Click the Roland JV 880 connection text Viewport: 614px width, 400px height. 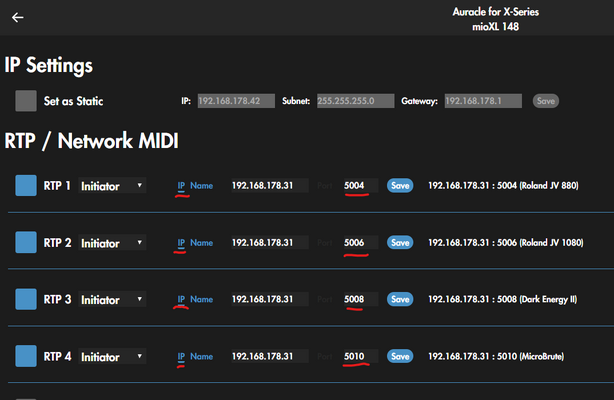point(503,185)
